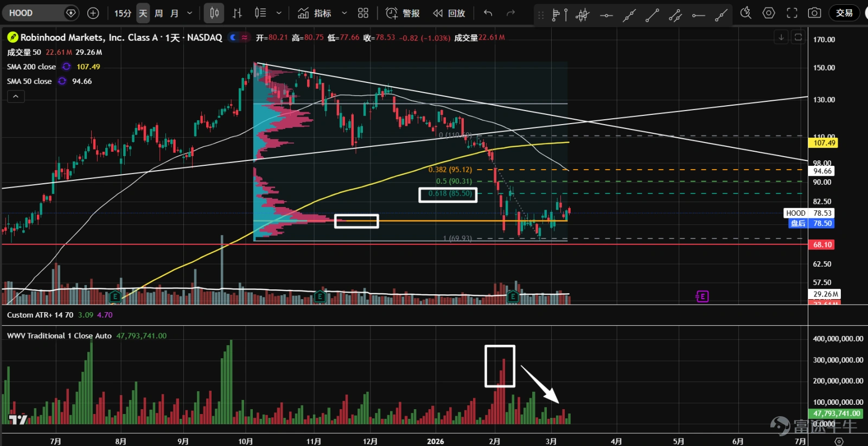Screen dimensions: 868x446
Task: Select WWV Traditional 1 Close Auto legend
Action: click(59, 336)
